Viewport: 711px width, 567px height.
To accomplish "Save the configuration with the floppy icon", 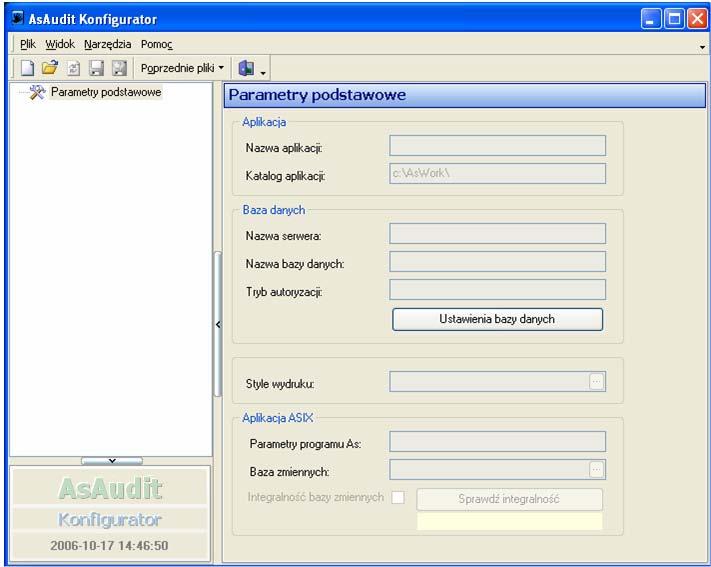I will (96, 68).
